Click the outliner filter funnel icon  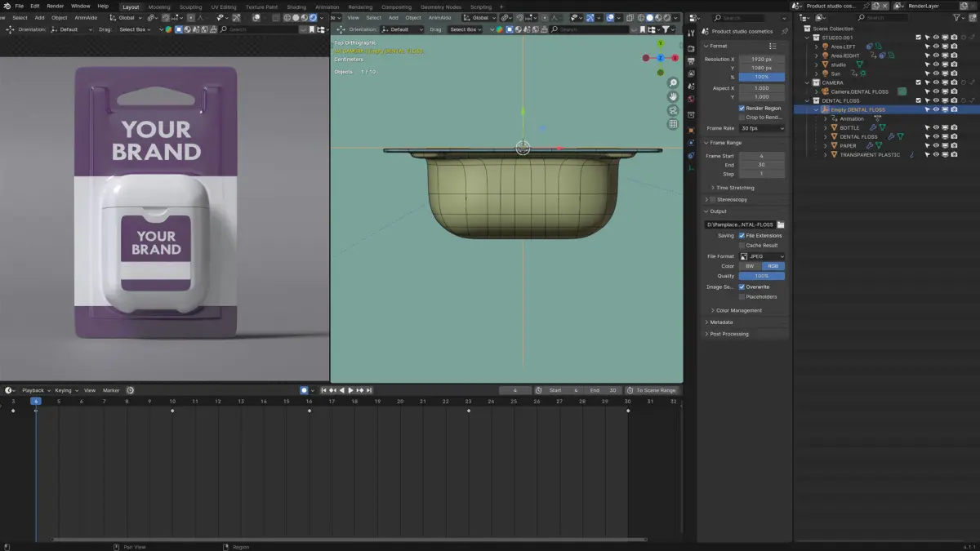tap(955, 17)
